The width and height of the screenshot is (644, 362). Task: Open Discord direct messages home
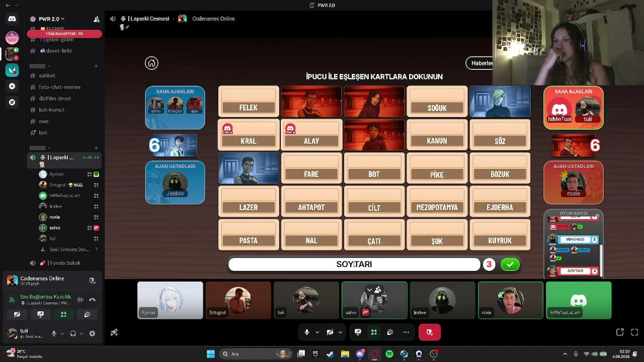click(x=12, y=19)
